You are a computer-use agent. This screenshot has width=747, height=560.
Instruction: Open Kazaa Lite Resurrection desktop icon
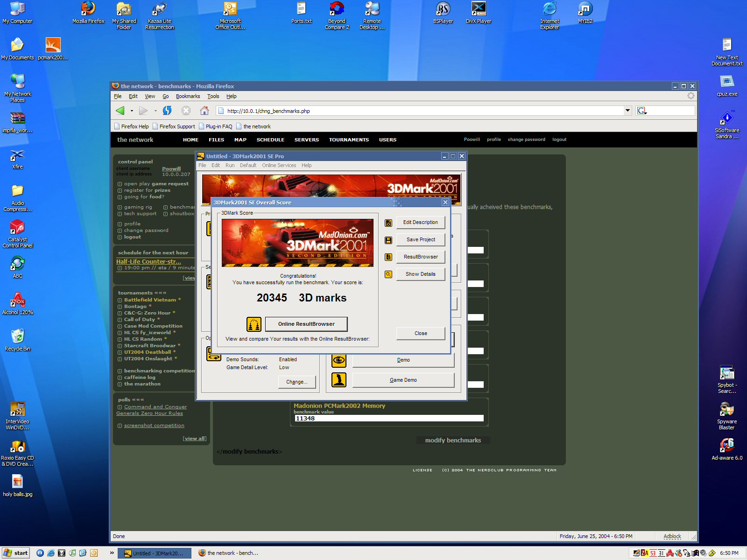pyautogui.click(x=159, y=16)
